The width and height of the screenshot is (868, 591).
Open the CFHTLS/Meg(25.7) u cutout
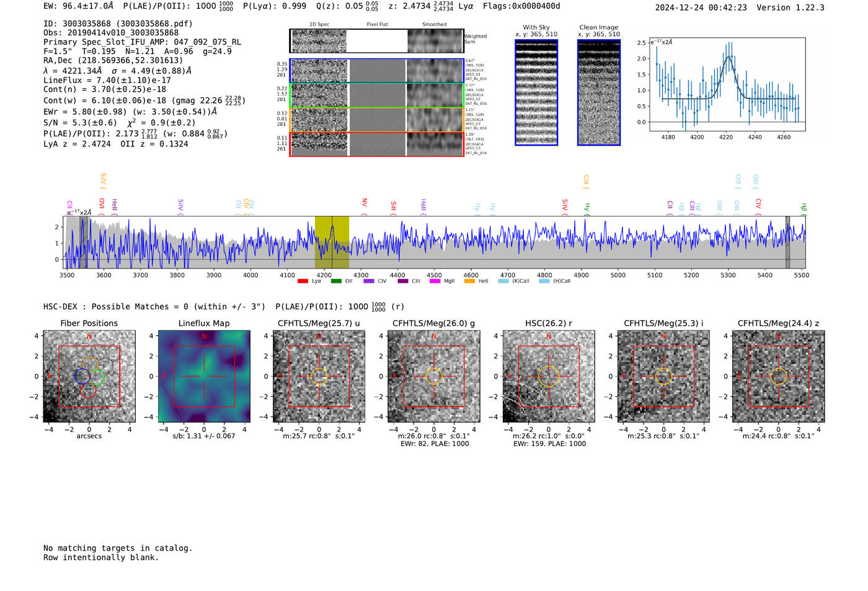click(x=319, y=376)
